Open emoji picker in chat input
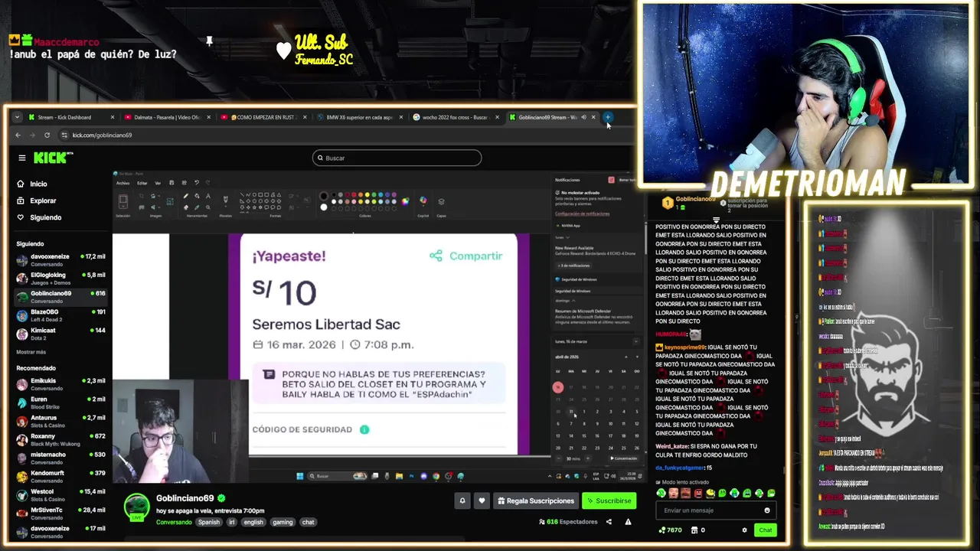Viewport: 980px width, 551px height. [767, 510]
